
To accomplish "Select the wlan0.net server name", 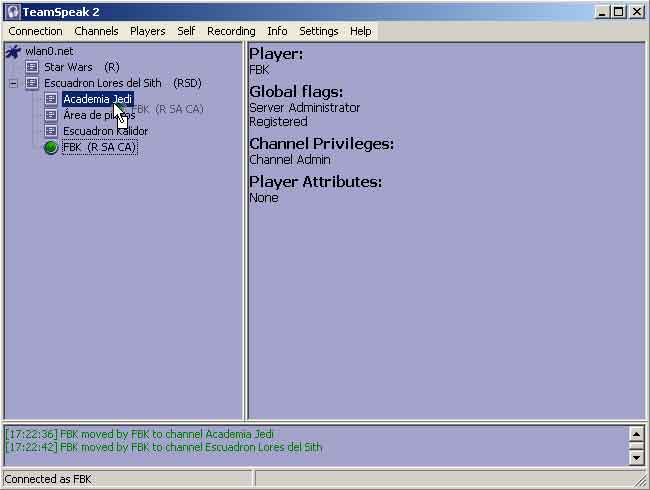I will coord(49,51).
